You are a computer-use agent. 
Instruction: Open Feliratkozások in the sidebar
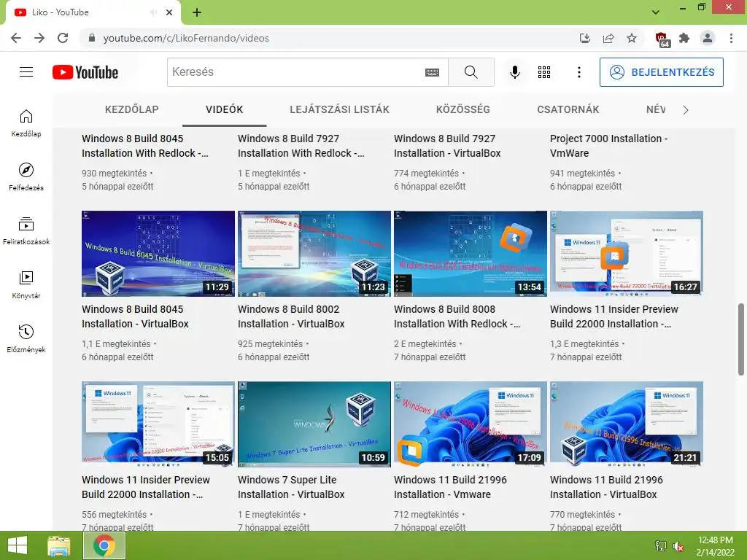pyautogui.click(x=26, y=231)
